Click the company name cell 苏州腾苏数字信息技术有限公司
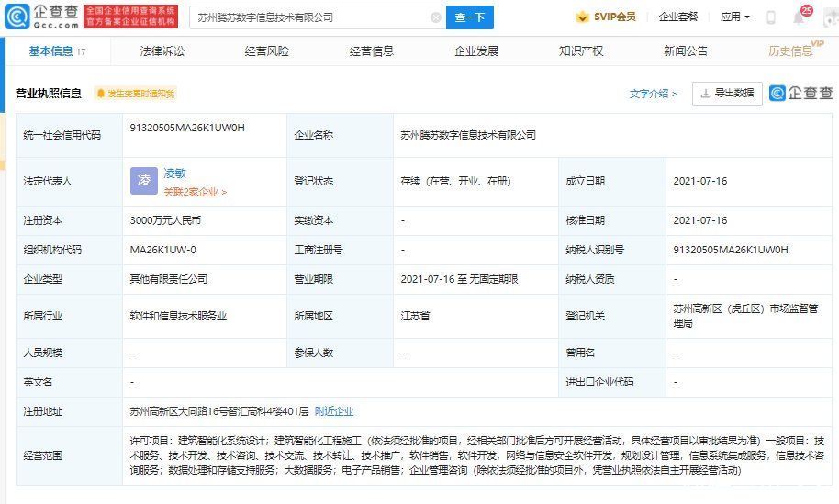Screen dimensions: 839x504 pyautogui.click(x=468, y=135)
